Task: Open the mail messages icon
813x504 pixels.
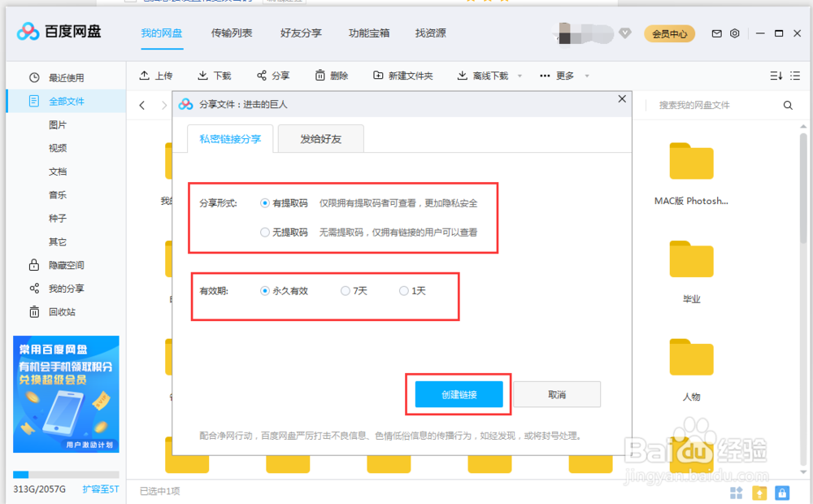Action: click(x=716, y=33)
